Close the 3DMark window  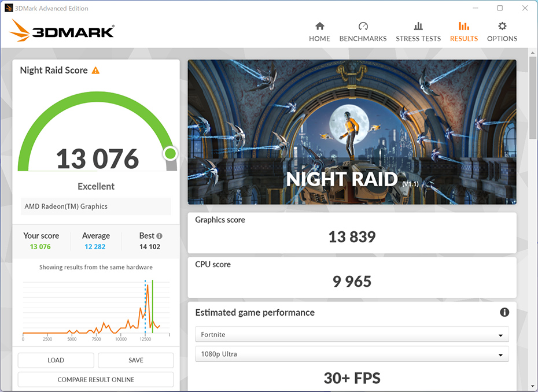click(525, 8)
